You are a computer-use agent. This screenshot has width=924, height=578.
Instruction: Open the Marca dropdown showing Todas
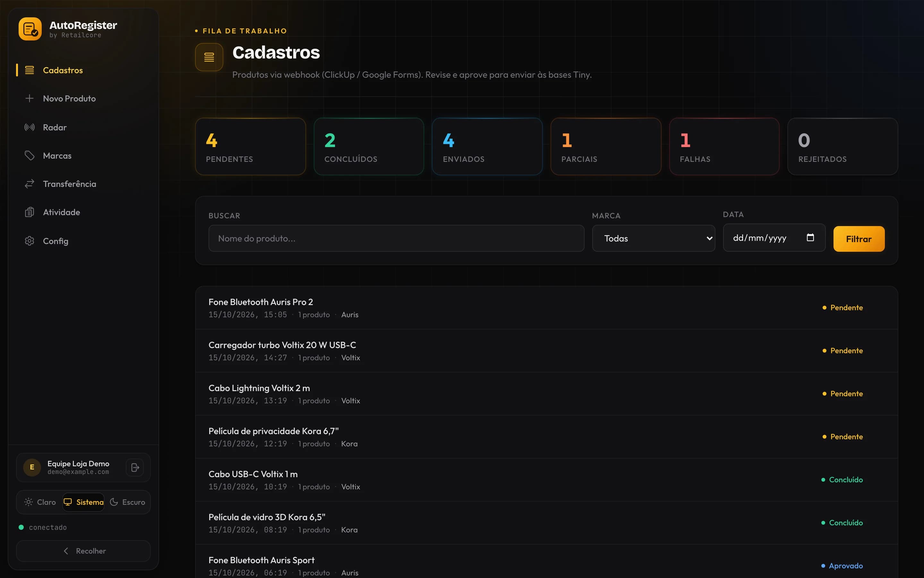click(x=653, y=239)
